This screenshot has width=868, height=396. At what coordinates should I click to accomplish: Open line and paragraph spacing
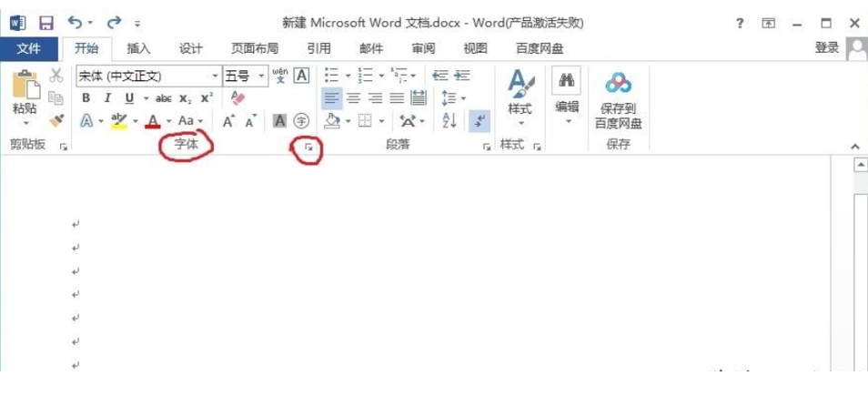pyautogui.click(x=449, y=98)
